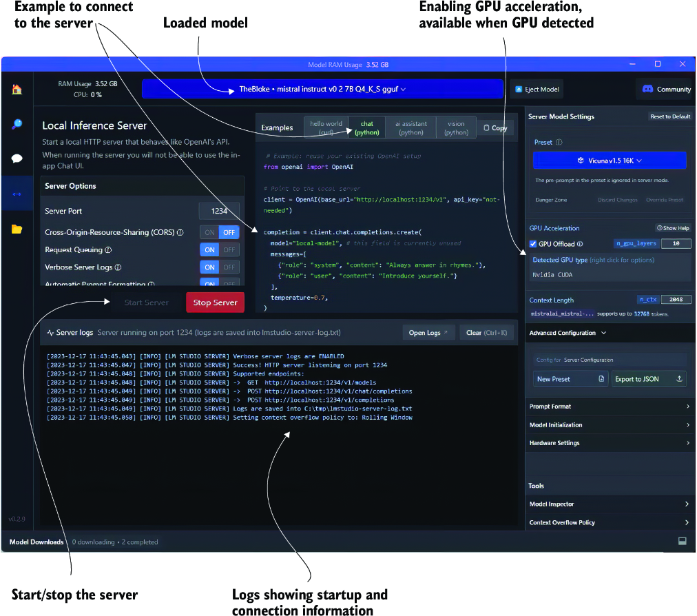Toggle the Request Queuing switch
This screenshot has width=697, height=616.
pyautogui.click(x=220, y=250)
